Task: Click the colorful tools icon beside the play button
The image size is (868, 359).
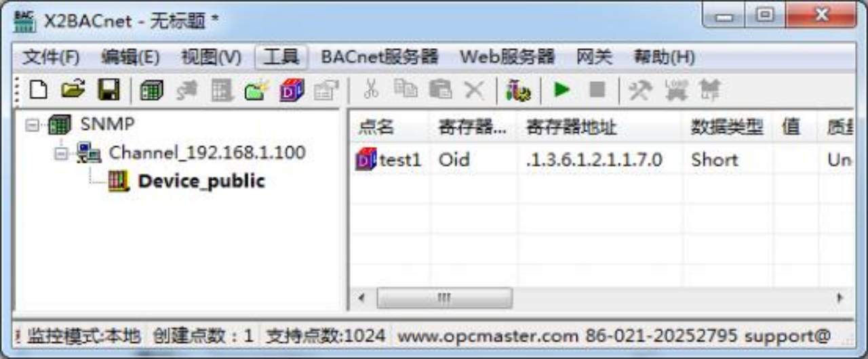Action: click(x=519, y=91)
